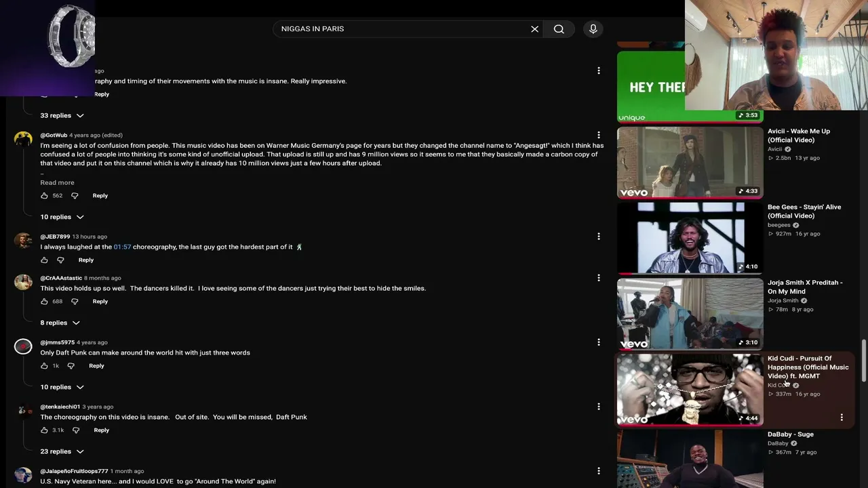Click the '4 years ago (edited)' timestamp on @GotWub's comment
This screenshot has width=868, height=488.
point(96,136)
